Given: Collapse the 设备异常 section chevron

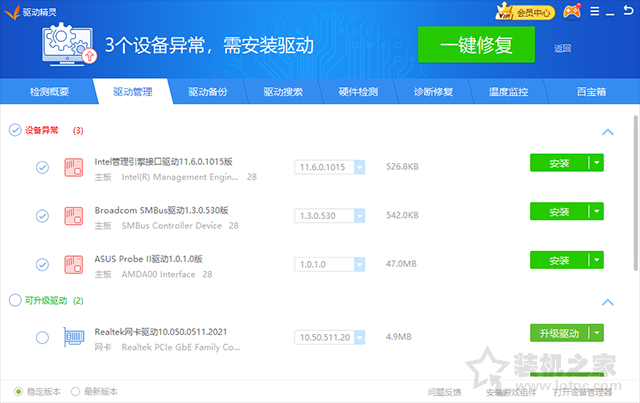Looking at the screenshot, I should (608, 132).
